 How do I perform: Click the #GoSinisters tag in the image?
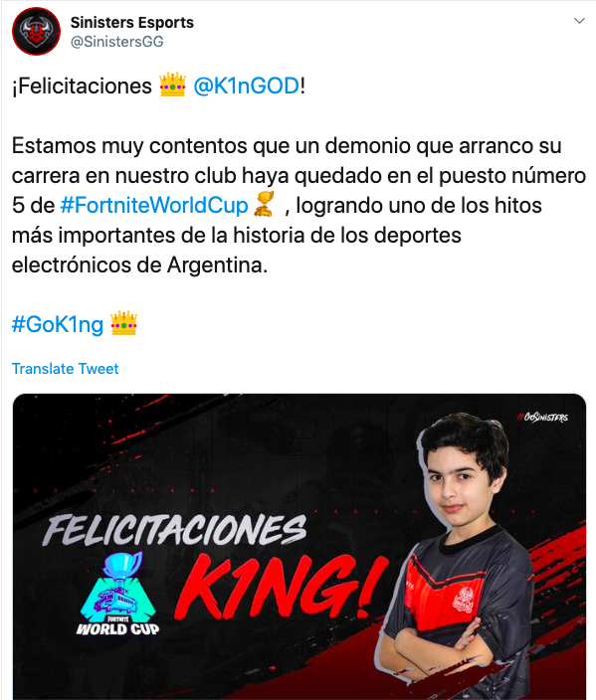(x=542, y=417)
